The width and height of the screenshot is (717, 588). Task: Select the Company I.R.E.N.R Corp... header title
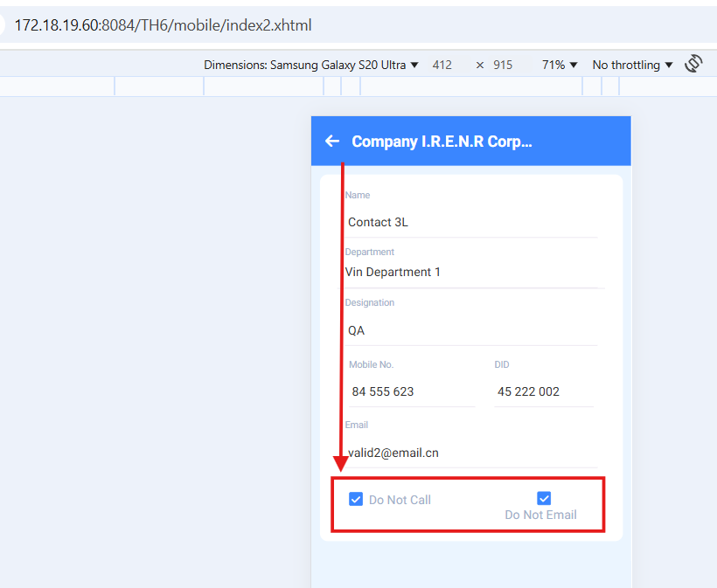[442, 142]
